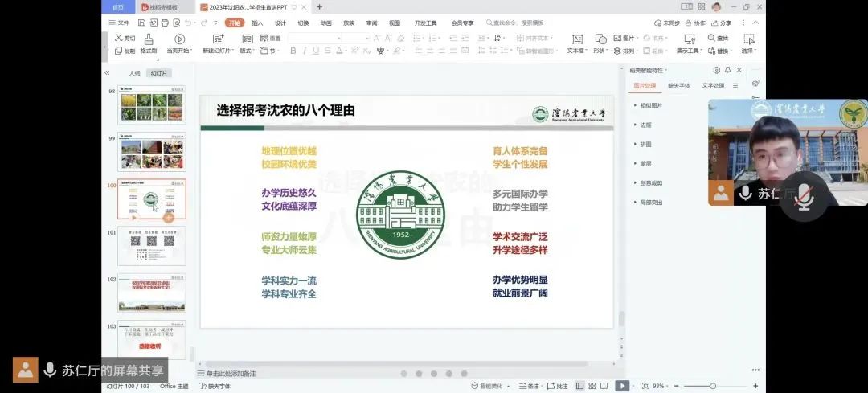
Task: Click 智能美化 in the status bar
Action: pos(486,386)
